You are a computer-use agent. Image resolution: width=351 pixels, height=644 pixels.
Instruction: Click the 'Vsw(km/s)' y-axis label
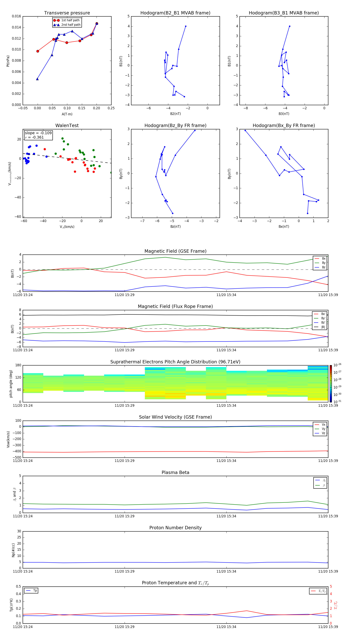[x=8, y=439]
